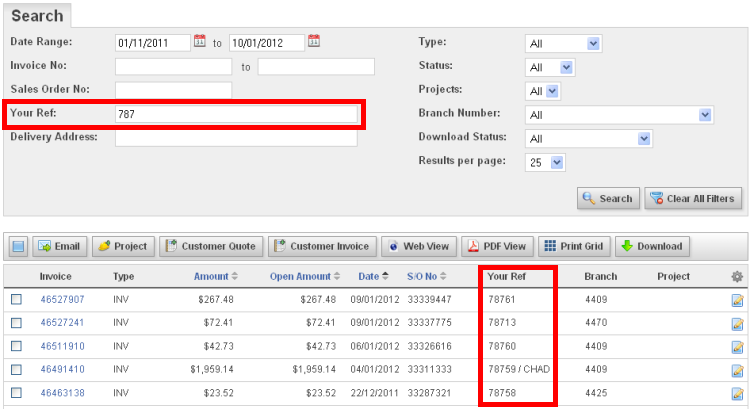This screenshot has height=409, width=750.
Task: Click Your Ref value 78761
Action: 502,299
